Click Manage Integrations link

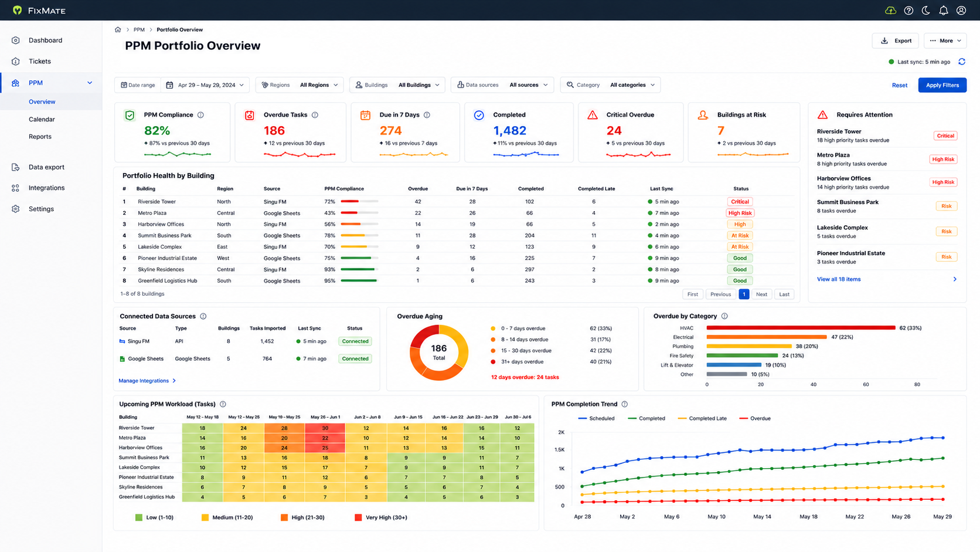pos(147,381)
